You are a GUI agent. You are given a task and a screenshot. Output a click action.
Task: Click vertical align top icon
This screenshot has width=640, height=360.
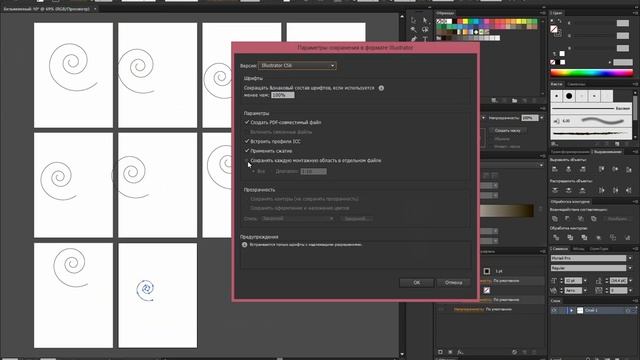(x=602, y=169)
